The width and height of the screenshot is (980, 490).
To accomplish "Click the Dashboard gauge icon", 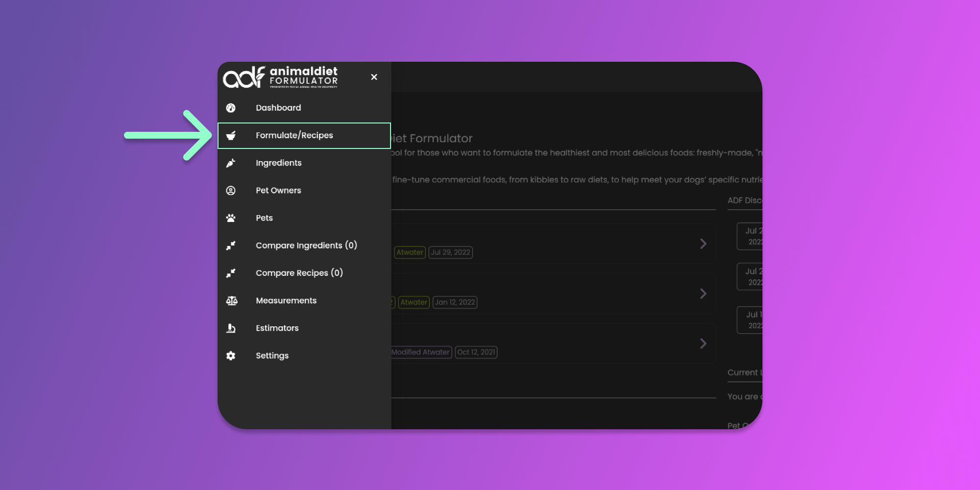I will click(x=231, y=108).
